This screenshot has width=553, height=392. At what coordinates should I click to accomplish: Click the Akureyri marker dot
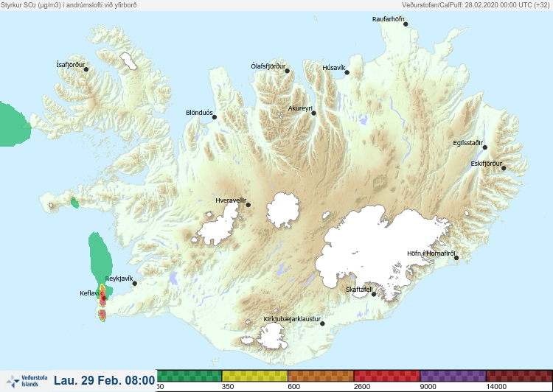[x=314, y=113]
